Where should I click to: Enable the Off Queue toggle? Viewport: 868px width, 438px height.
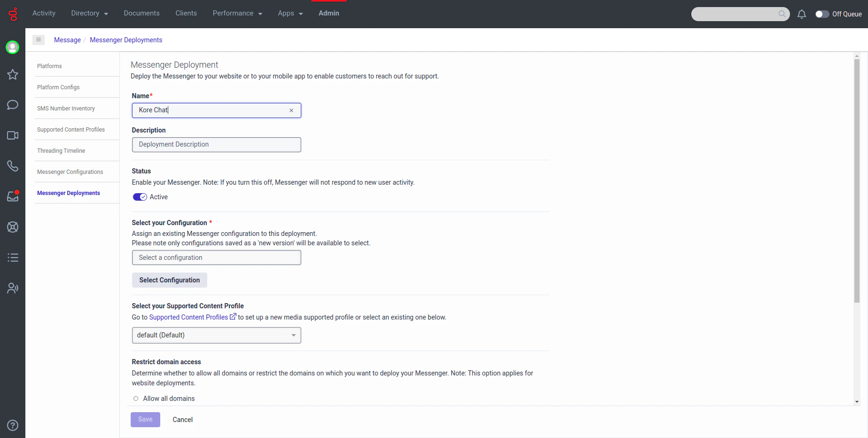[822, 14]
